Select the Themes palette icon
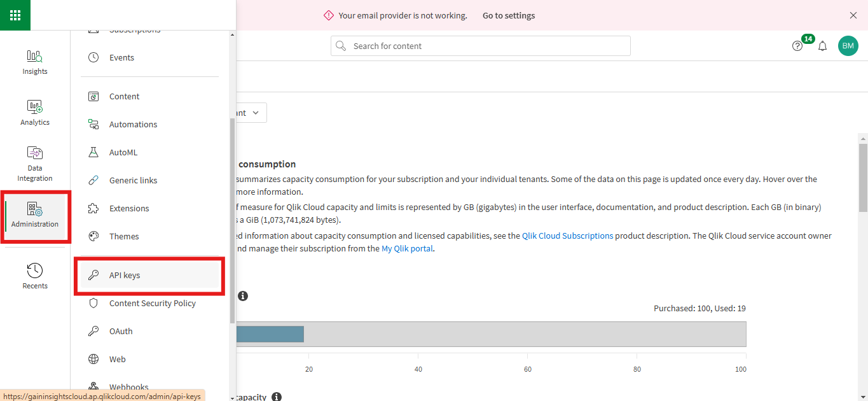Viewport: 868px width, 401px height. (x=94, y=236)
